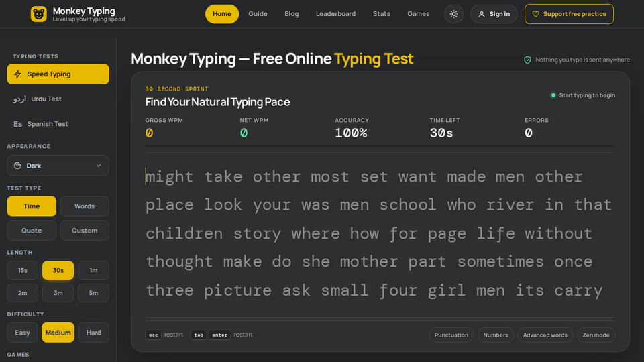
Task: Choose 1m test length
Action: coord(94,270)
